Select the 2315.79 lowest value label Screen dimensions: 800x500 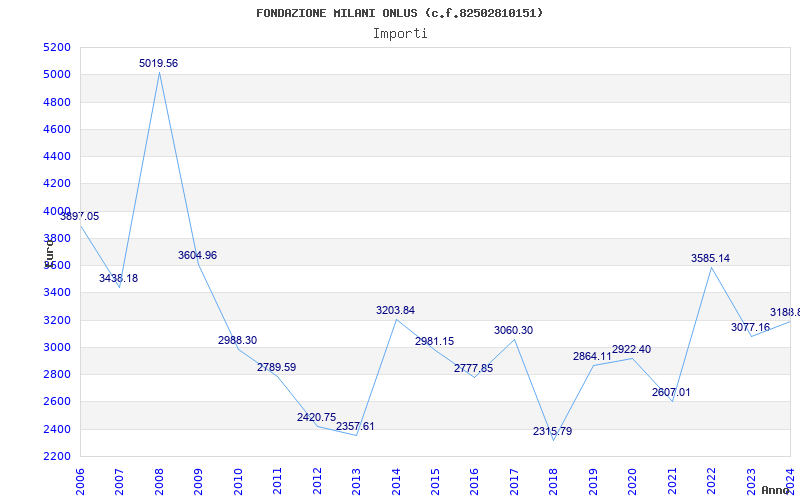click(553, 431)
